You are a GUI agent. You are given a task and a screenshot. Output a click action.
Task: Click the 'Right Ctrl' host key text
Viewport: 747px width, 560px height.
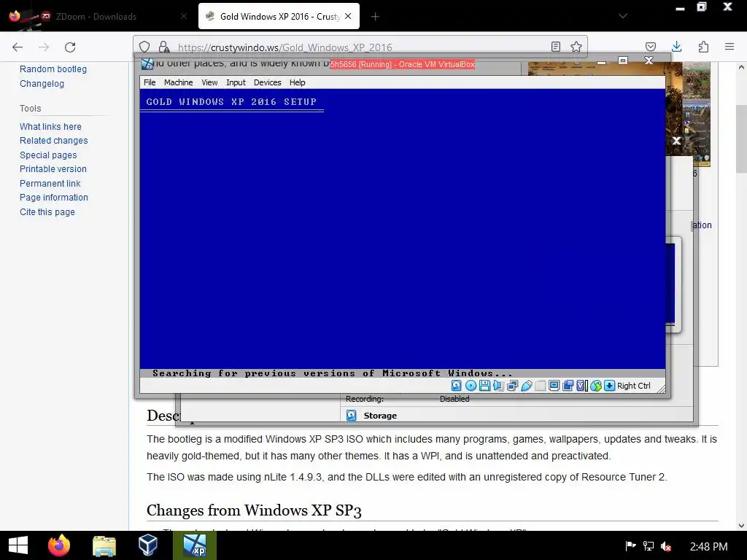[x=634, y=386]
